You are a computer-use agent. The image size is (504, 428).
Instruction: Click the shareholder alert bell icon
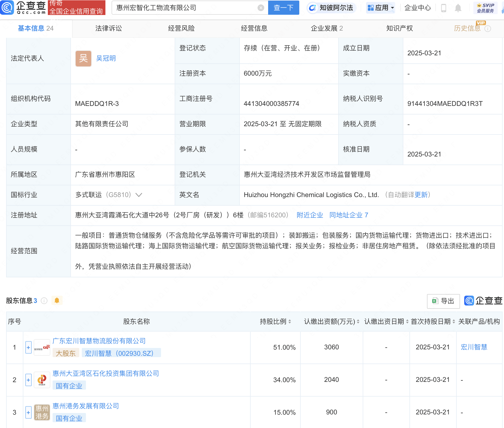coord(57,300)
